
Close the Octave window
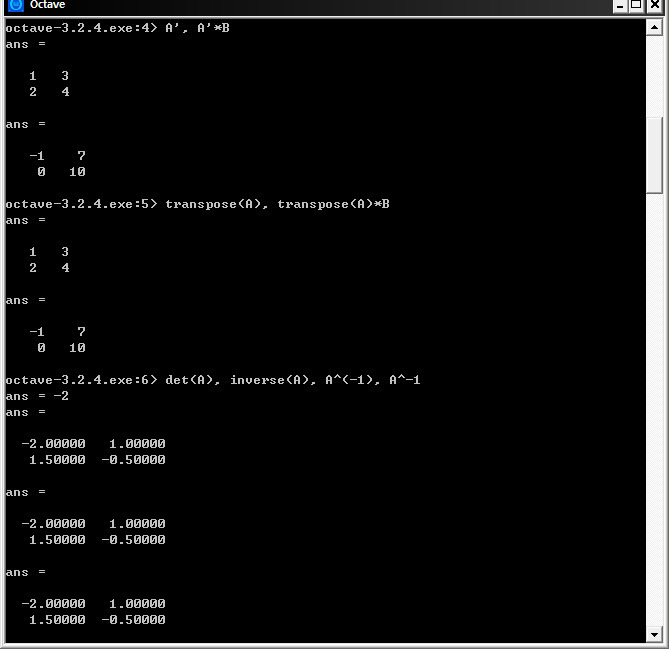point(654,6)
